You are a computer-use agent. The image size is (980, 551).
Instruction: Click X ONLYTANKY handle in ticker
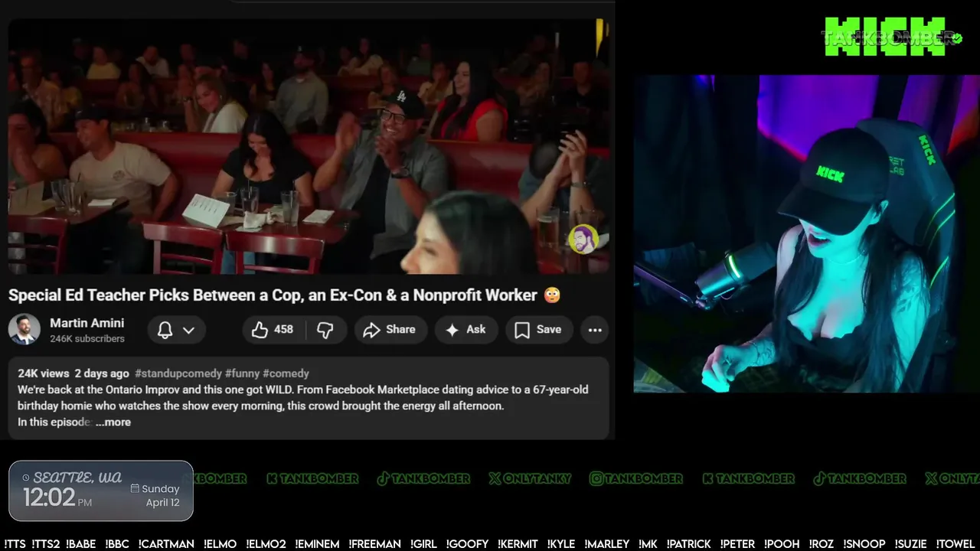pos(530,478)
